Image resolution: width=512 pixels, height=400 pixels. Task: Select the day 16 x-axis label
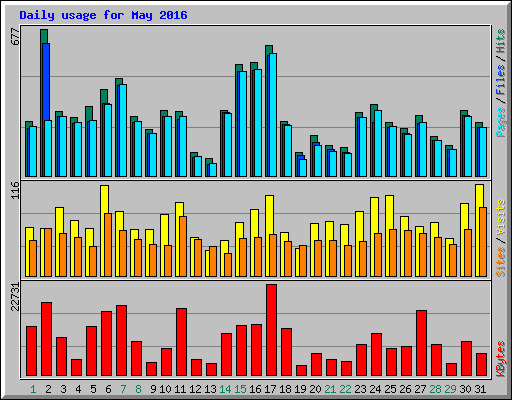pos(255,389)
